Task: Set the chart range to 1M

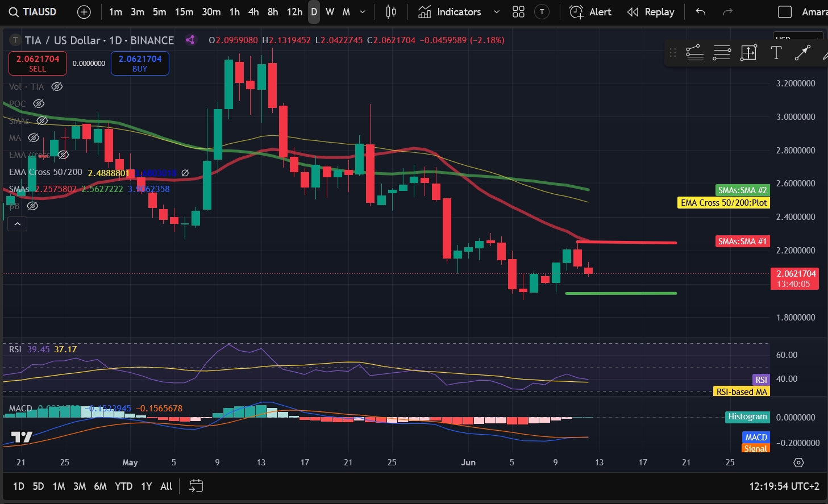Action: click(59, 486)
